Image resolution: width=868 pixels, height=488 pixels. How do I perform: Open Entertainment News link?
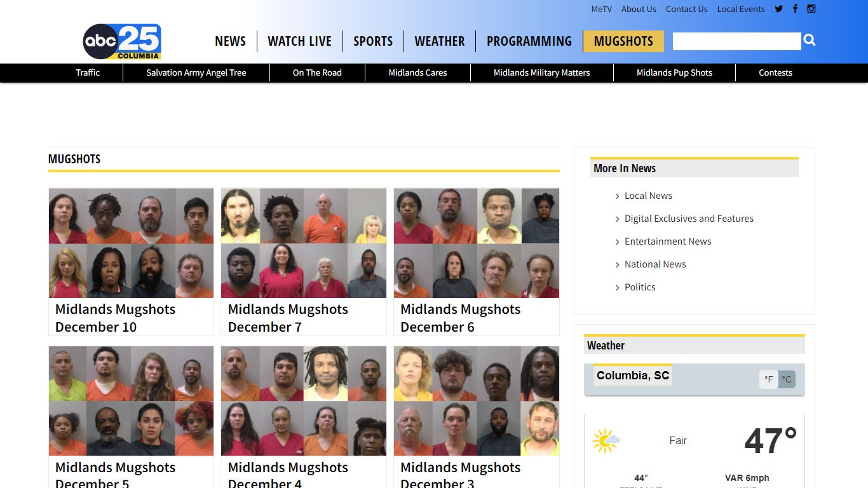pyautogui.click(x=668, y=241)
